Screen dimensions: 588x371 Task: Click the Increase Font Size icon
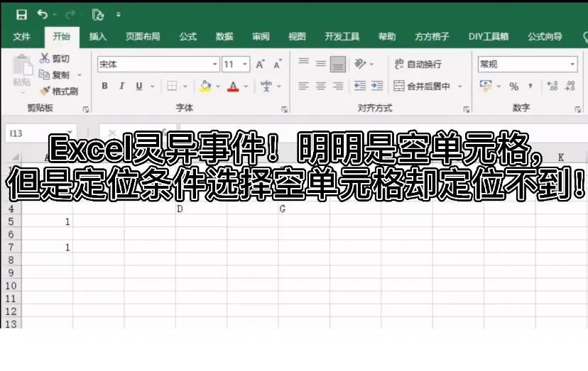260,64
